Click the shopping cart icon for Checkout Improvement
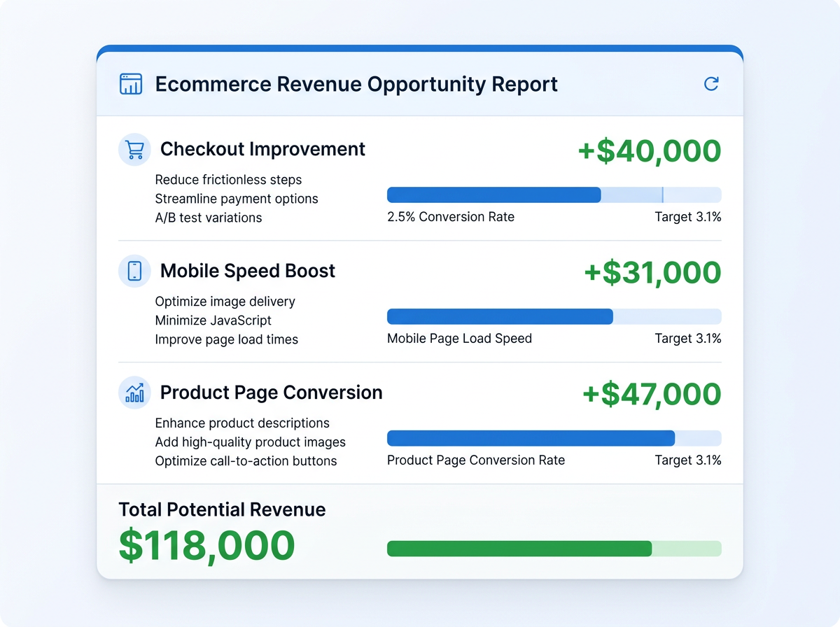 click(134, 149)
